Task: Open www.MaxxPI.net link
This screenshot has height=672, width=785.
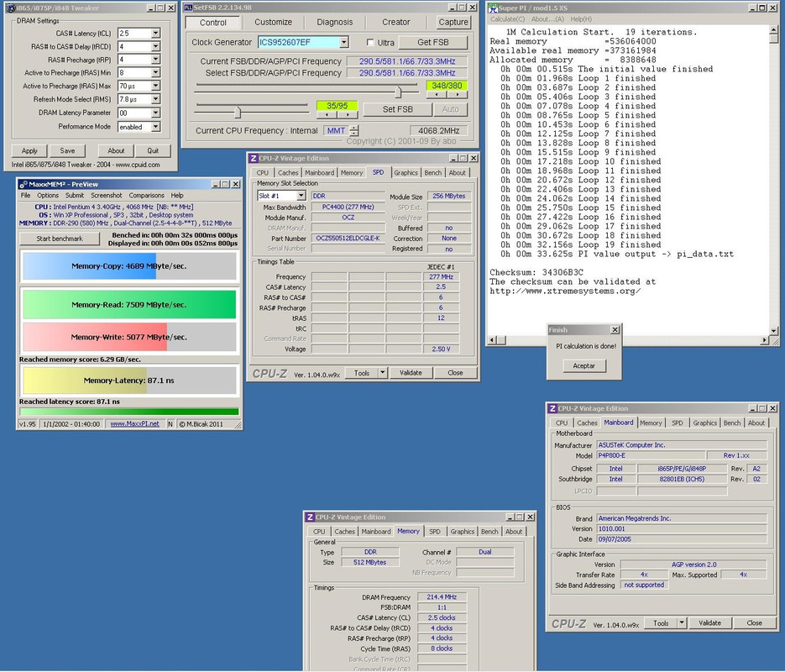Action: 134,423
